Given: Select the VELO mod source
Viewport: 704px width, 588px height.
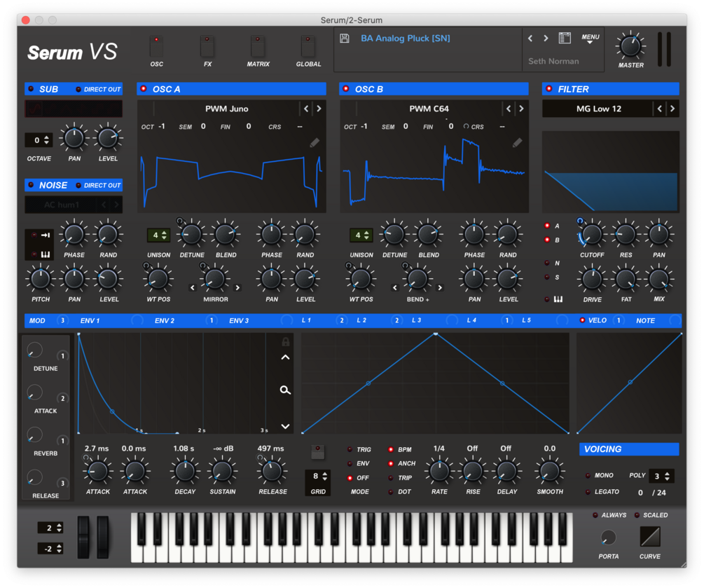Looking at the screenshot, I should click(597, 320).
